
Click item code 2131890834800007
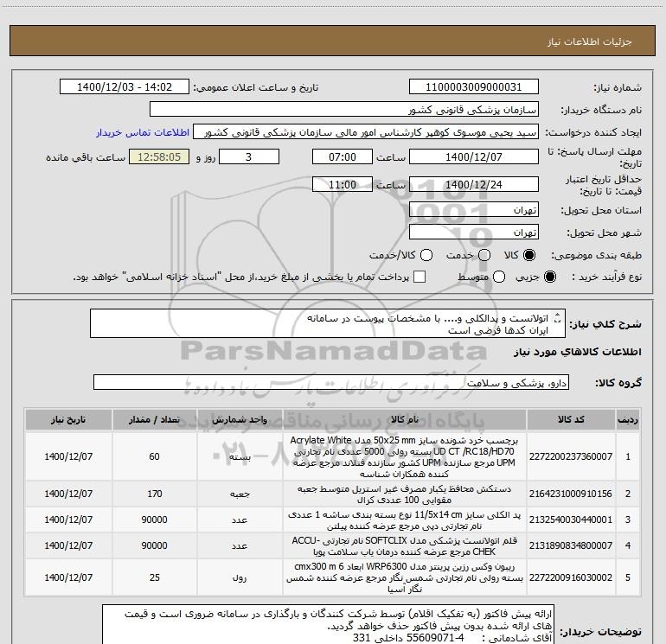coord(571,545)
